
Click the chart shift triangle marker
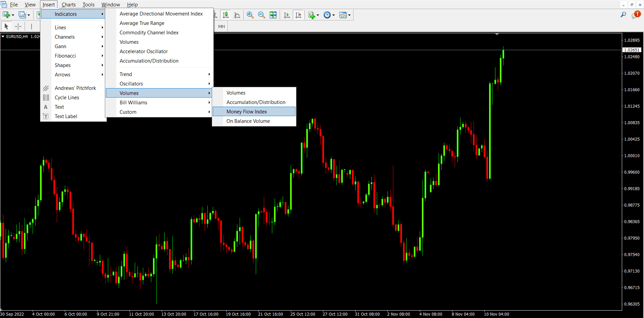(x=497, y=34)
